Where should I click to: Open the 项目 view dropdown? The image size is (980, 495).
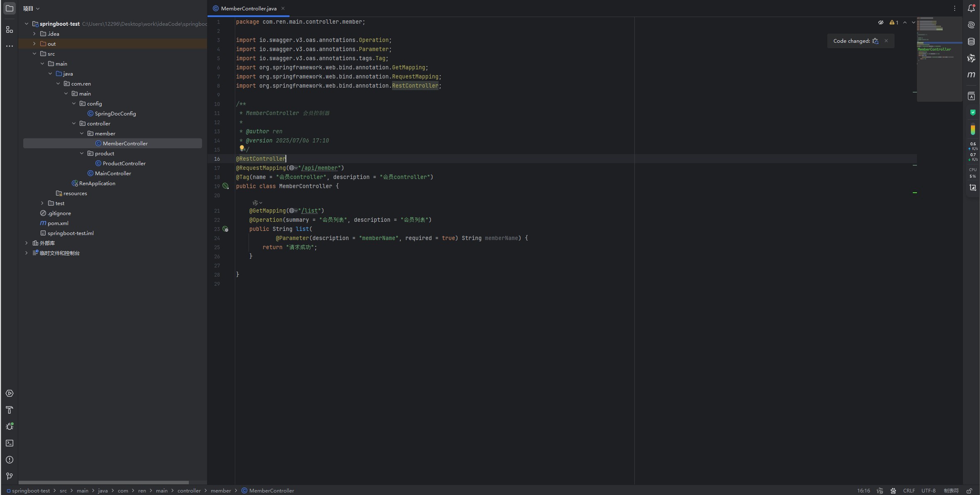(x=31, y=8)
